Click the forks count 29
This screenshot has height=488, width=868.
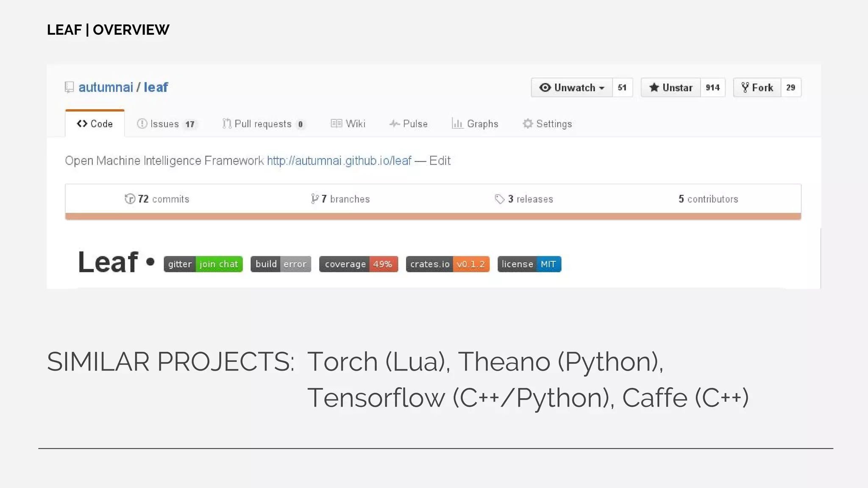pos(791,88)
